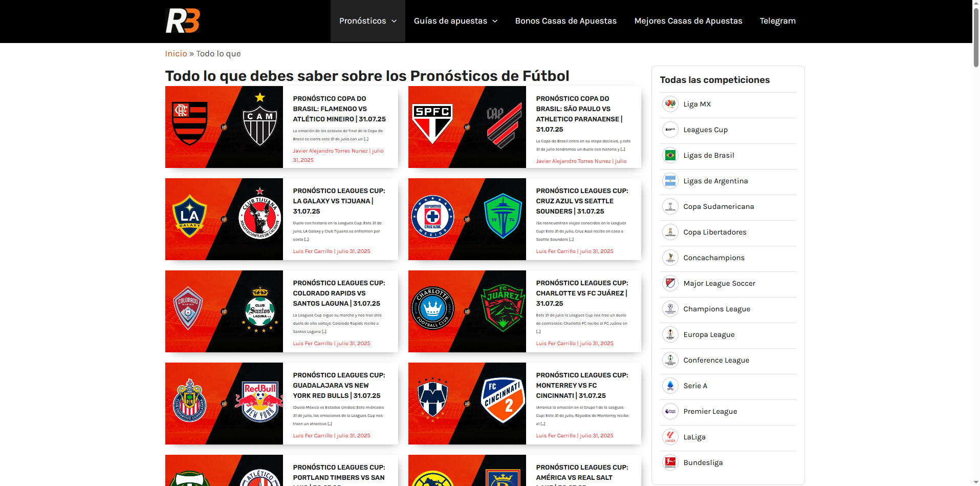Open Guadalajara vs New York Red Bulls thumbnail

pos(224,404)
